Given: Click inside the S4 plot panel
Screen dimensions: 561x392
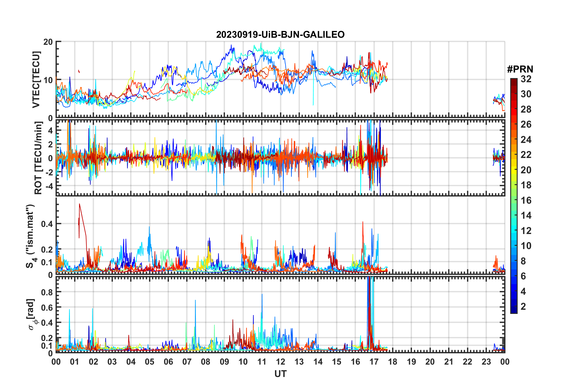Looking at the screenshot, I should point(280,236).
